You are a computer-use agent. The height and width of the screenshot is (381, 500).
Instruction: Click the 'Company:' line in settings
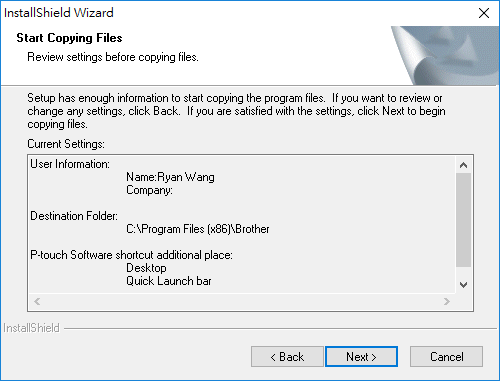[x=149, y=190]
